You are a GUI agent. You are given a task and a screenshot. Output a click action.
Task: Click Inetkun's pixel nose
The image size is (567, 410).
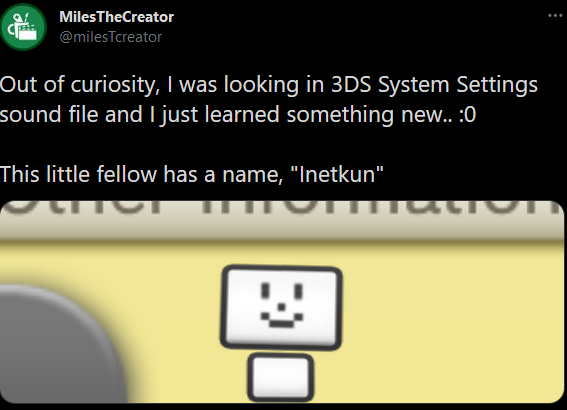(x=282, y=307)
